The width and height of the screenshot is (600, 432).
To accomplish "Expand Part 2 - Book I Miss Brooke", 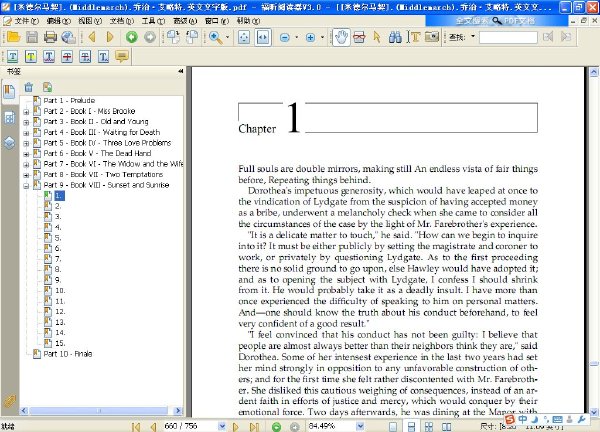I will [x=26, y=112].
